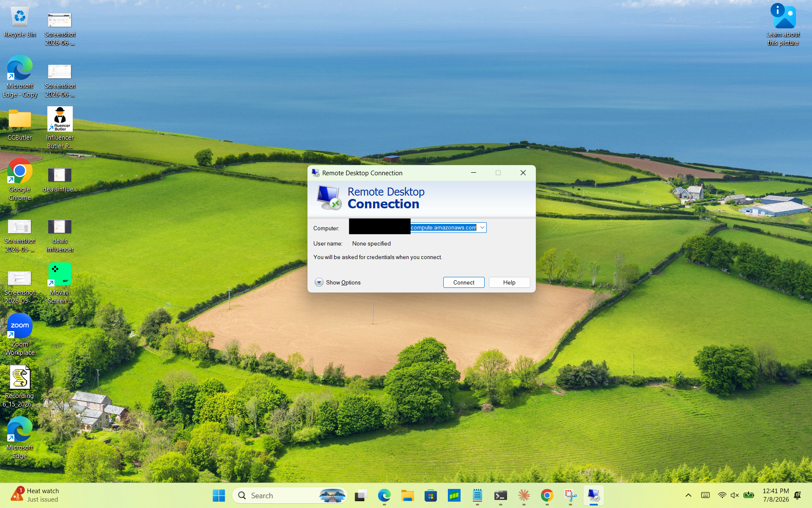The width and height of the screenshot is (812, 508).
Task: Click Learn about this picture icon
Action: (x=783, y=25)
